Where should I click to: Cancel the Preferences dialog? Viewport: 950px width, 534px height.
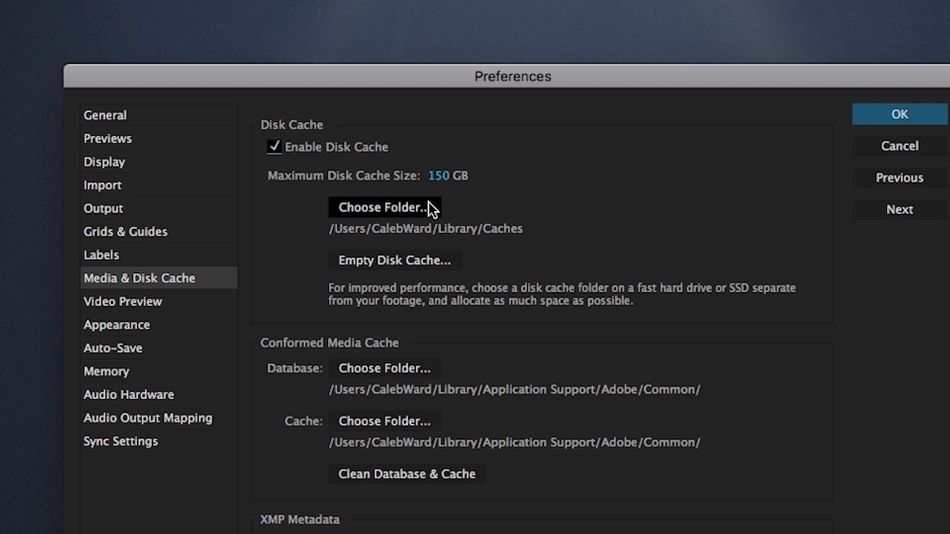click(899, 146)
